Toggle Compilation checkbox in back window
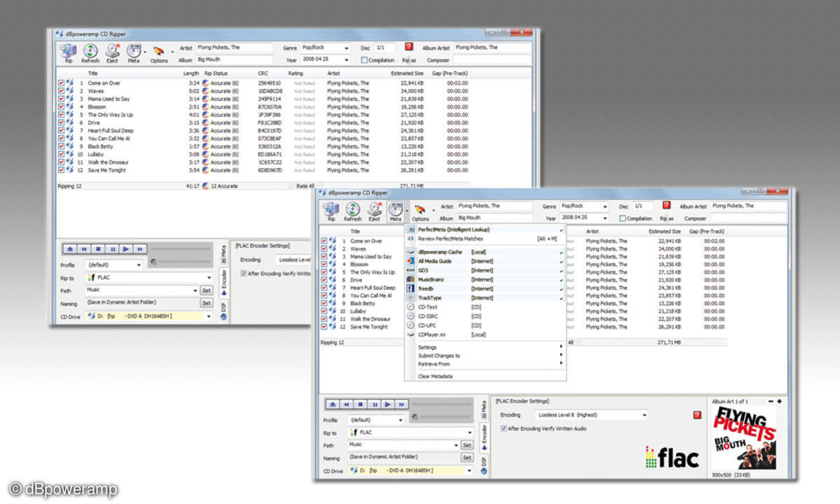Image resolution: width=840 pixels, height=504 pixels. (364, 60)
